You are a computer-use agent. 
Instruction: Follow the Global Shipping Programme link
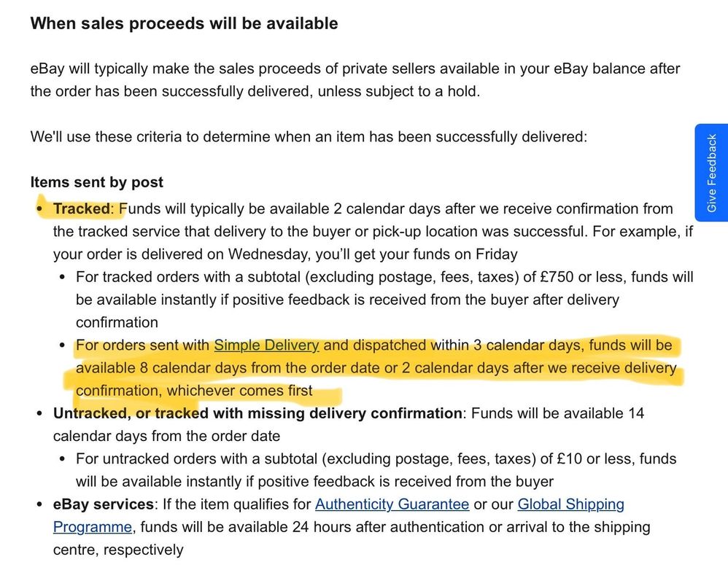pyautogui.click(x=570, y=504)
